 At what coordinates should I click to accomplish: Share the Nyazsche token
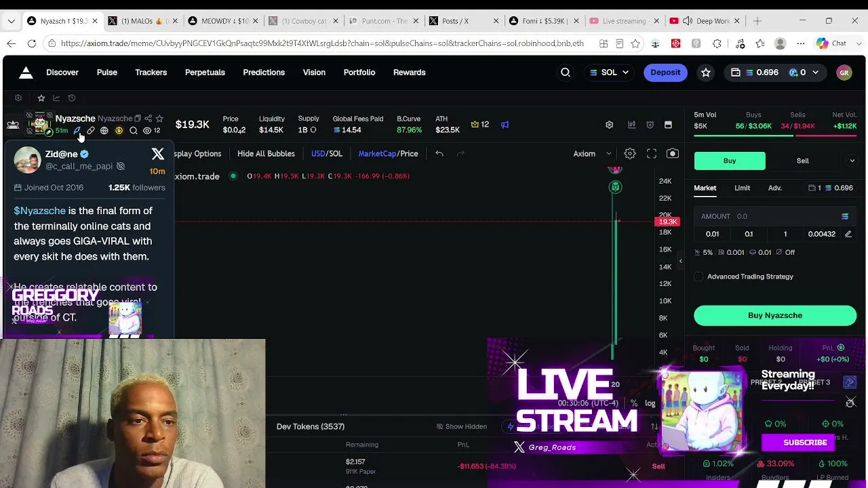click(149, 119)
